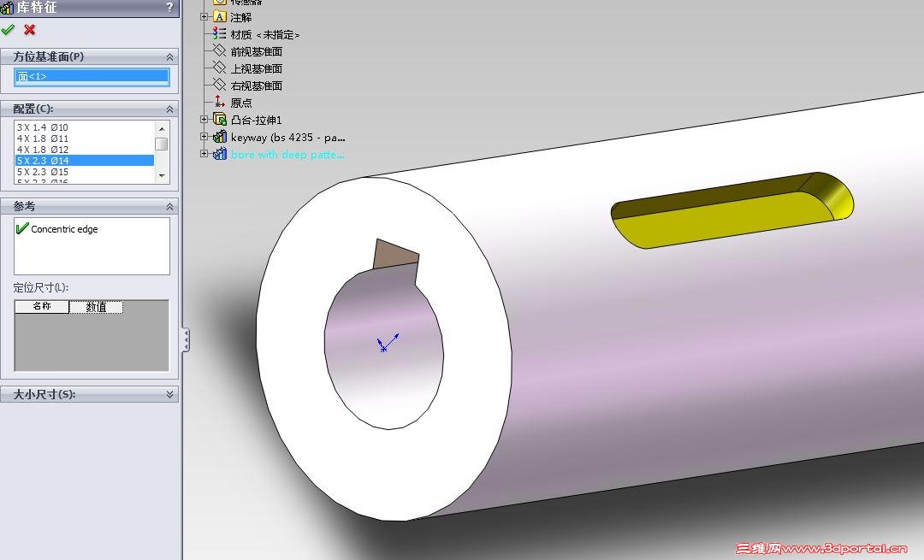924x560 pixels.
Task: Expand the keyway (bs 4235) node
Action: (x=204, y=137)
